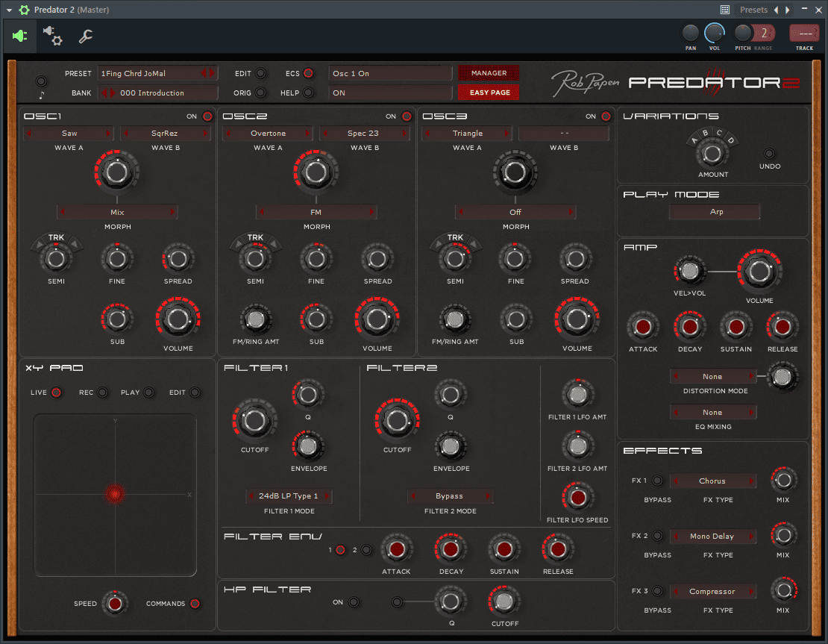The image size is (828, 644).
Task: Open OSC2 Morph FM mode selector
Action: pyautogui.click(x=316, y=213)
